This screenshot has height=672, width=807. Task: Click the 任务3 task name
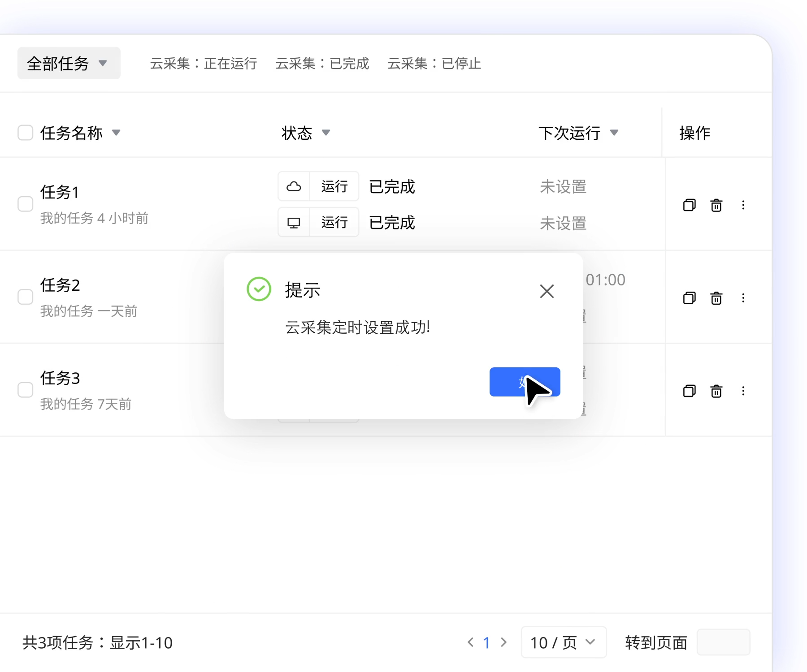pos(60,378)
